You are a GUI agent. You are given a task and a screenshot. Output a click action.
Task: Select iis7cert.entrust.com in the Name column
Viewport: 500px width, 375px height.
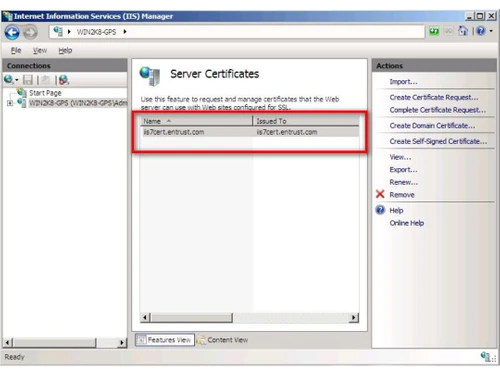tap(174, 132)
